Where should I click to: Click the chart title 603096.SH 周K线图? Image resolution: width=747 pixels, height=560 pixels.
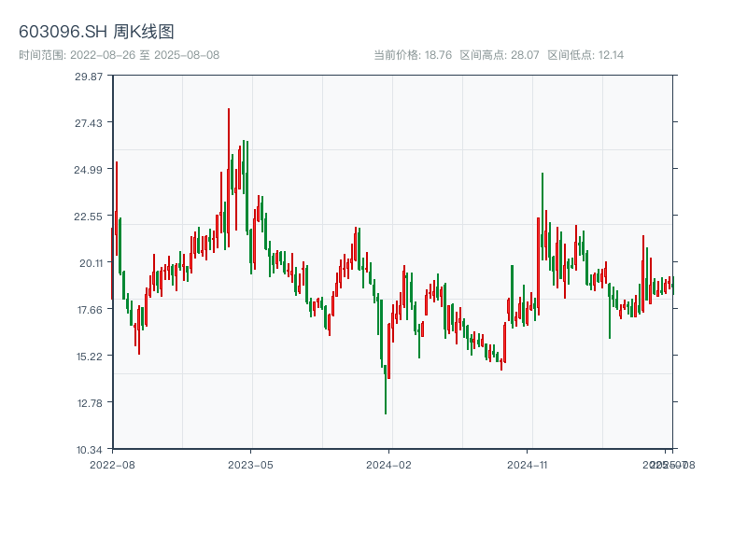click(96, 32)
